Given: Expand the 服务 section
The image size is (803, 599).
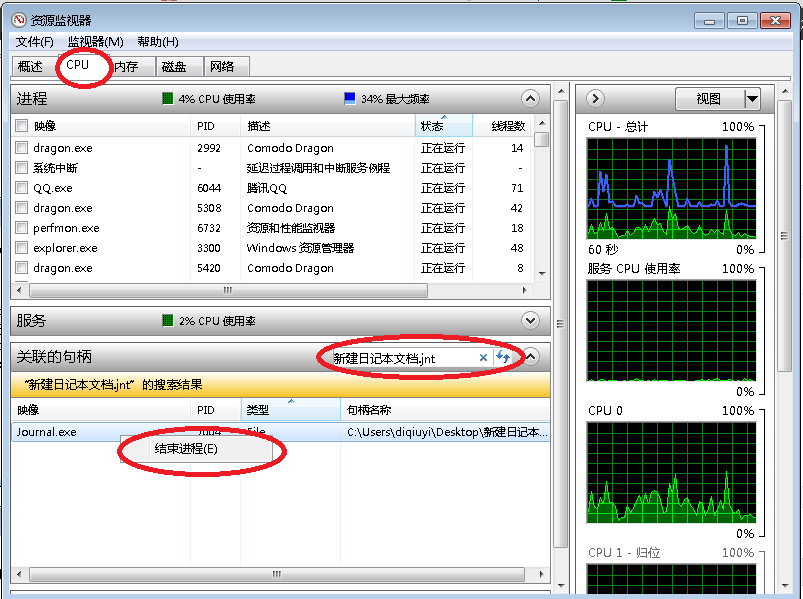Looking at the screenshot, I should pyautogui.click(x=530, y=320).
